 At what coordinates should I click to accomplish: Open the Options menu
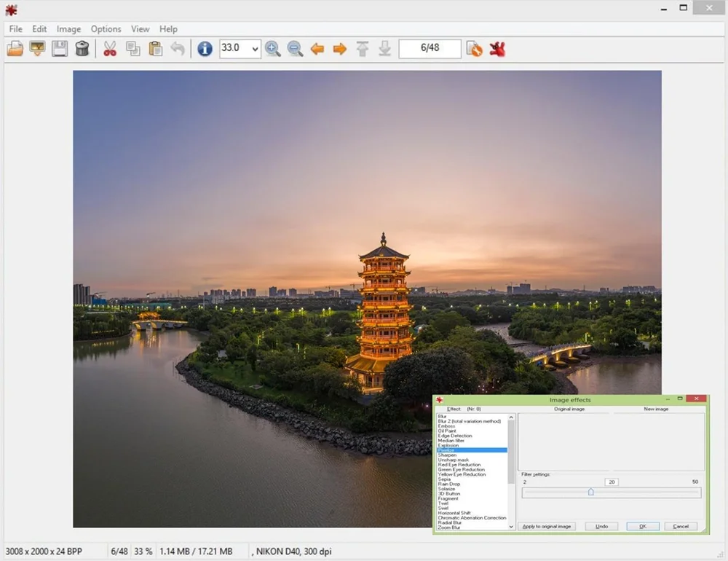click(x=106, y=29)
